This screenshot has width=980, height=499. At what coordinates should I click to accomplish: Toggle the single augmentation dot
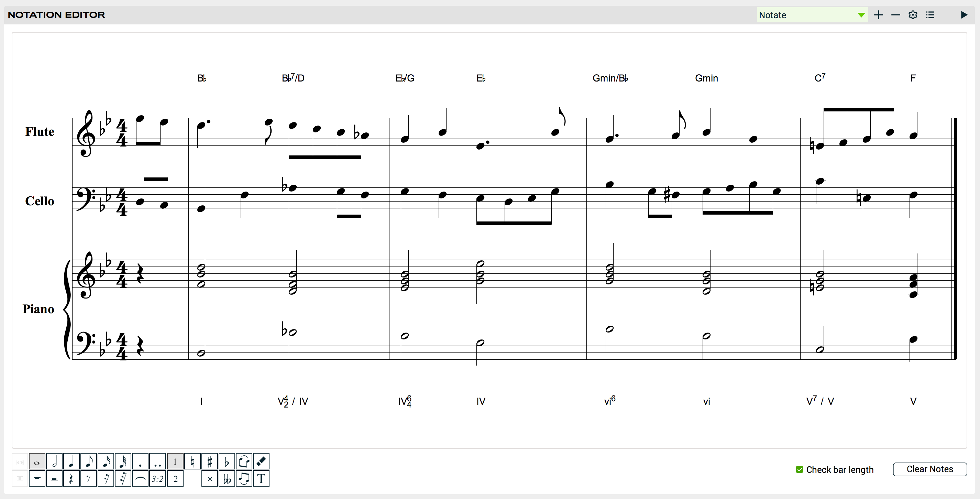[140, 461]
